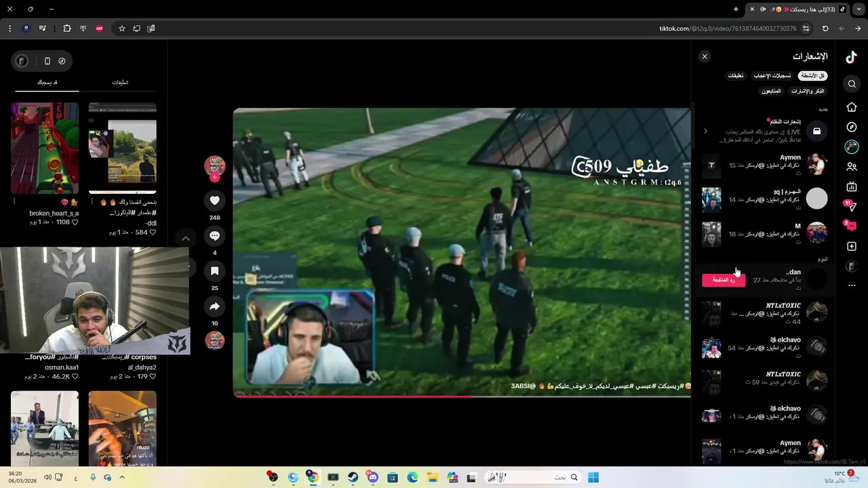Go back in the browser

[858, 28]
